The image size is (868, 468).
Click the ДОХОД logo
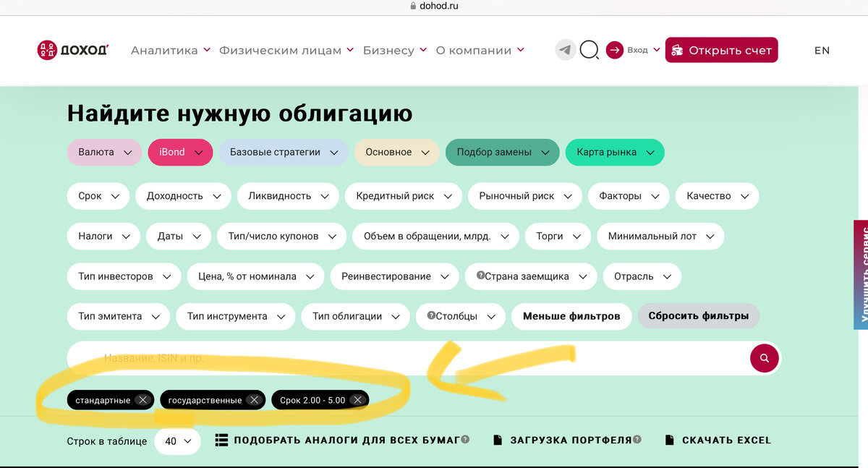72,50
